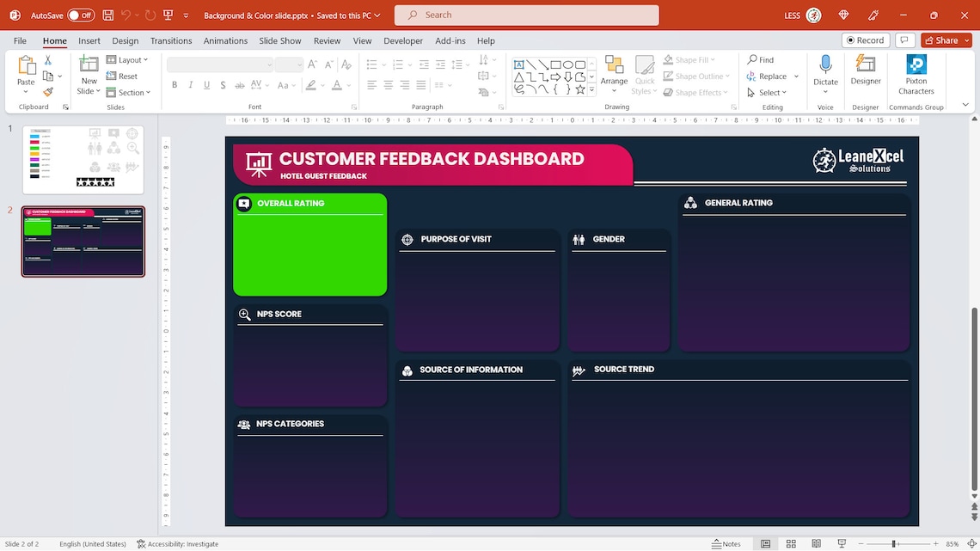980x551 pixels.
Task: Select the Format Painter tool
Action: point(49,91)
